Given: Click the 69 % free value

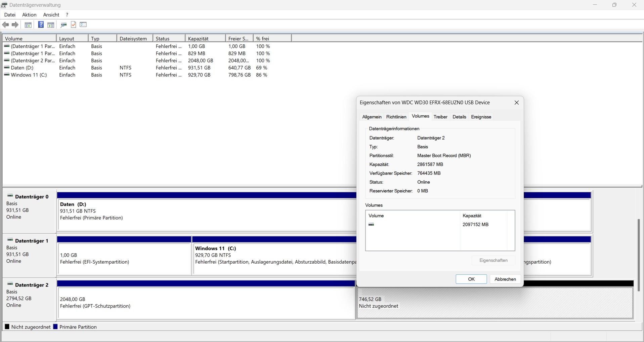Looking at the screenshot, I should (262, 68).
